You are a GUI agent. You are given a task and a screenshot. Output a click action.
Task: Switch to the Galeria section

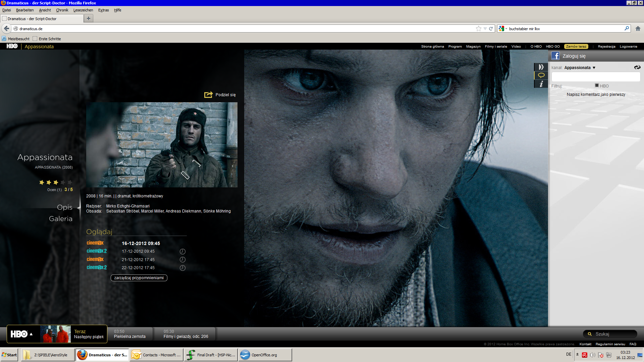61,219
